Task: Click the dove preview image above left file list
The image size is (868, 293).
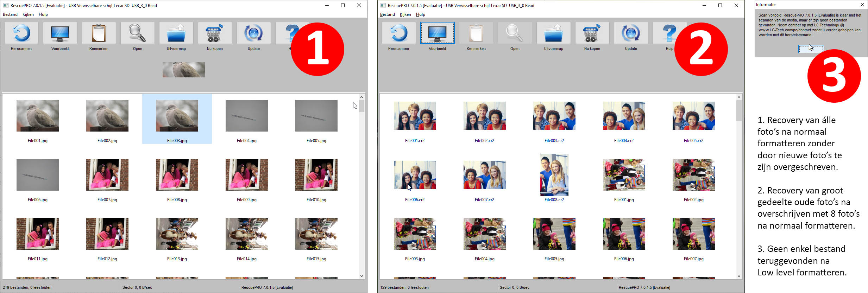Action: pyautogui.click(x=184, y=70)
